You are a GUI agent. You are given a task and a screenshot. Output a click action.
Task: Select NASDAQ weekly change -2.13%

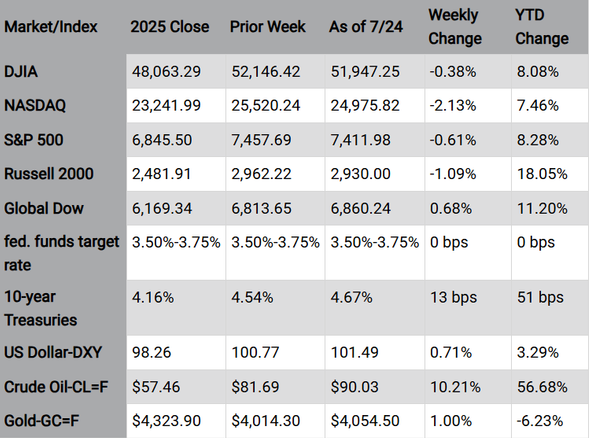[453, 105]
